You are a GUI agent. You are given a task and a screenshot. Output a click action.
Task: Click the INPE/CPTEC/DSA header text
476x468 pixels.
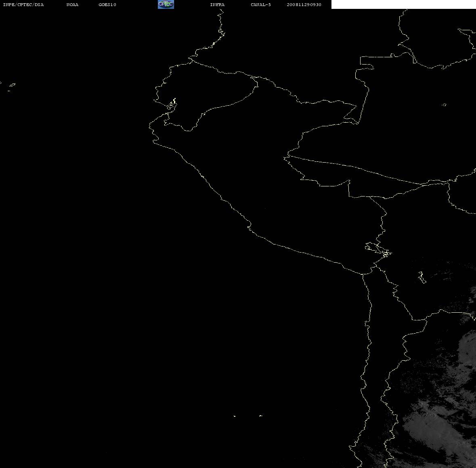pyautogui.click(x=23, y=4)
